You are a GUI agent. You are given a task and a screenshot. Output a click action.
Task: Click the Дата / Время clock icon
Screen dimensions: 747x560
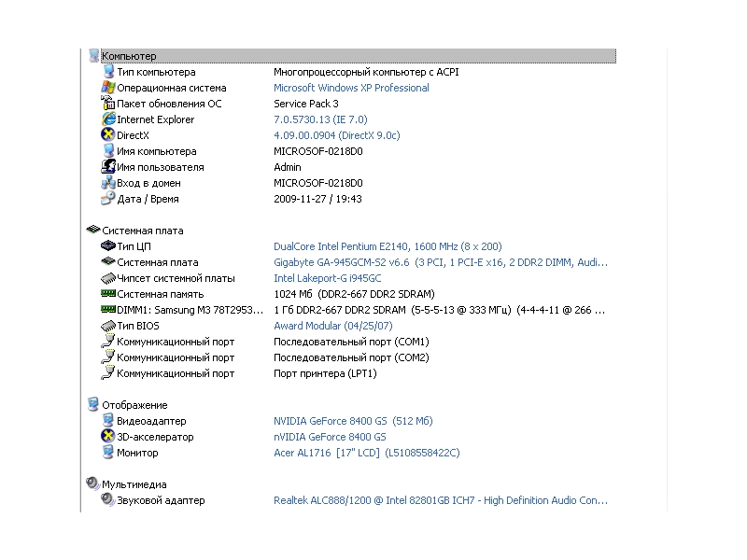tap(108, 198)
